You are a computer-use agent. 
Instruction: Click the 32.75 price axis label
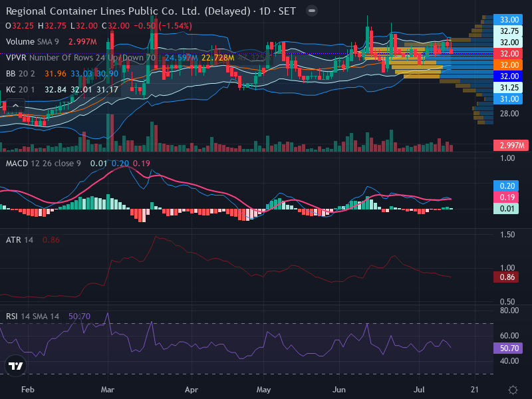508,31
